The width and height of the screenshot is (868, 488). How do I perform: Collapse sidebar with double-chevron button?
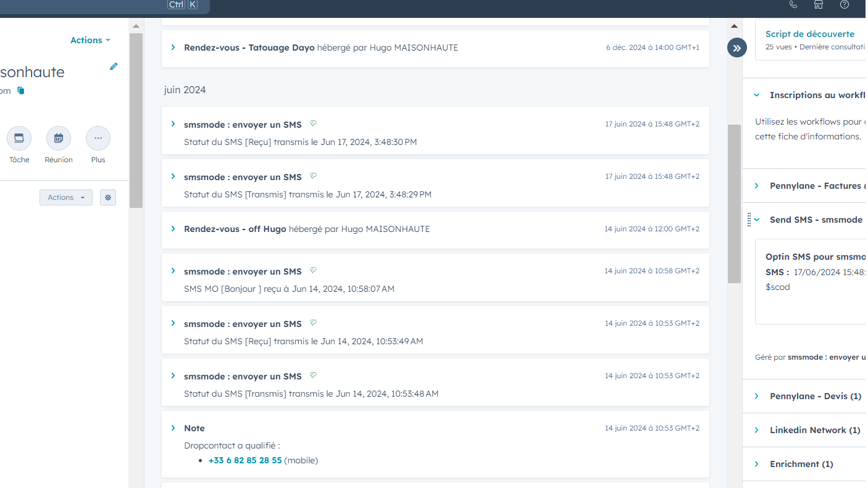pos(737,48)
